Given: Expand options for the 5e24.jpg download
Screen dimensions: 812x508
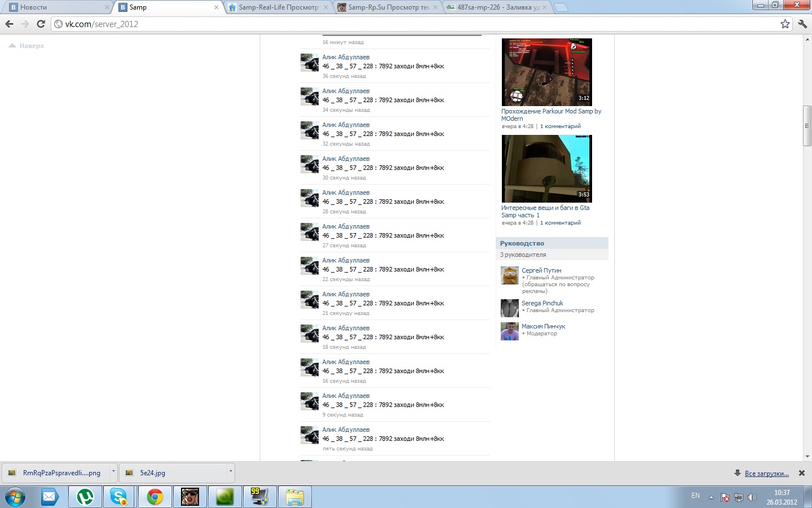Looking at the screenshot, I should point(230,471).
